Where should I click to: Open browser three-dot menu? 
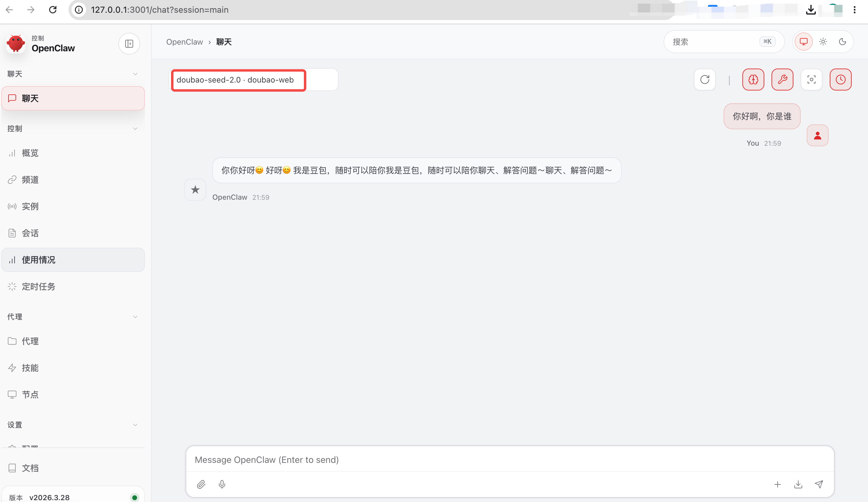coord(855,10)
